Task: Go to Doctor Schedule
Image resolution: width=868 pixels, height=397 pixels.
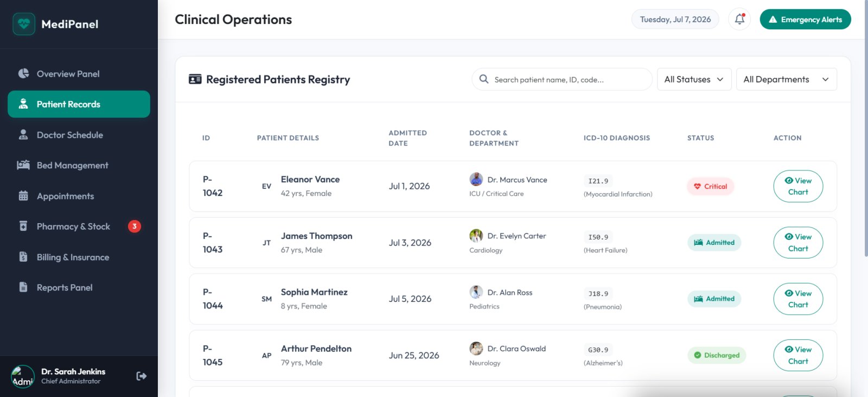Action: [x=79, y=135]
